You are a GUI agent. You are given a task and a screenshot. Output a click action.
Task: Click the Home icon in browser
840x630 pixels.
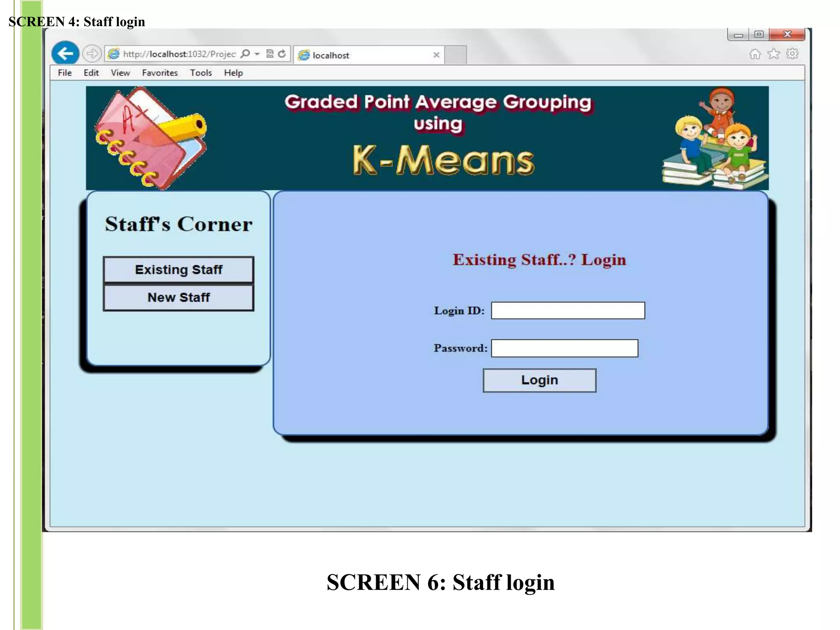[755, 54]
